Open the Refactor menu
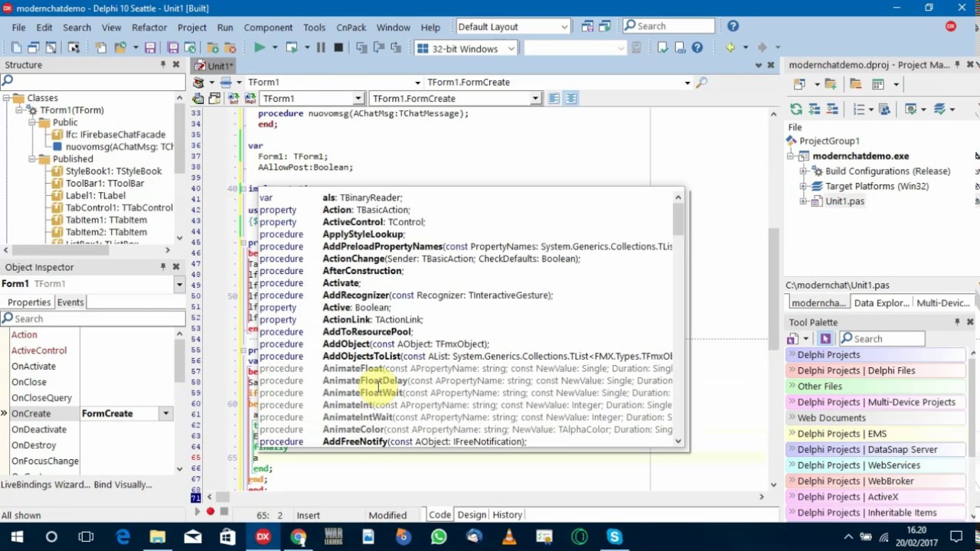 (x=149, y=27)
